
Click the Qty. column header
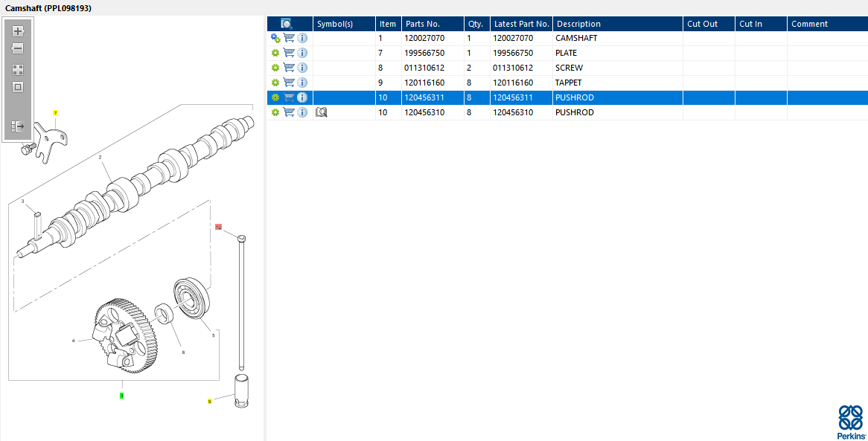(477, 24)
